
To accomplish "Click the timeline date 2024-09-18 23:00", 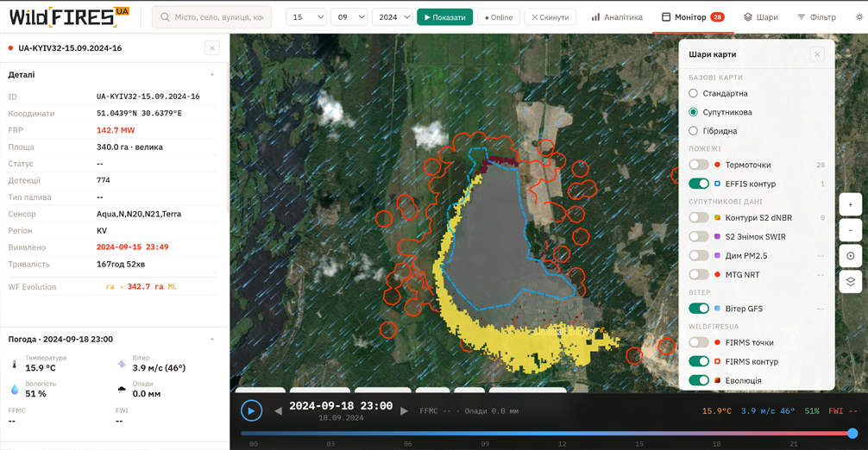I will [x=341, y=406].
